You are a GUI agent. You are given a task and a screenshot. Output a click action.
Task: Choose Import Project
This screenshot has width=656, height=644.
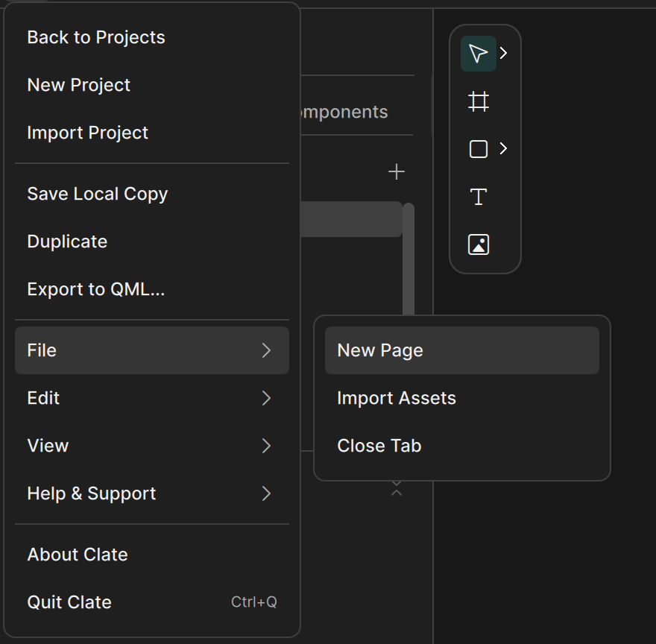152,133
